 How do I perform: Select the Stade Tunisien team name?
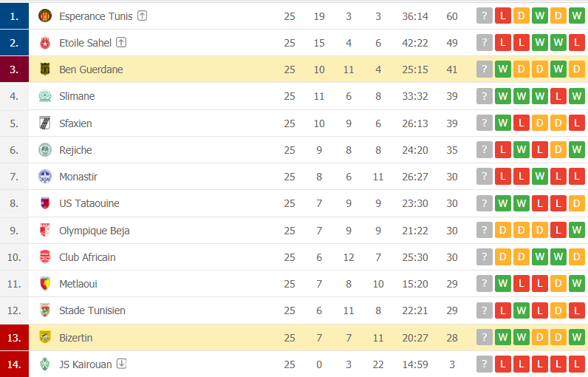(92, 310)
